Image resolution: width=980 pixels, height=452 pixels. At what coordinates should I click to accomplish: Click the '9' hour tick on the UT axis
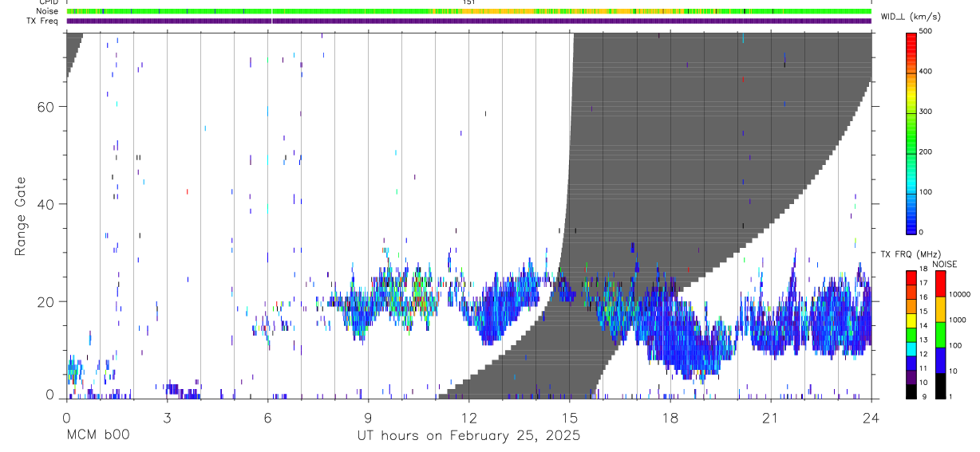368,416
